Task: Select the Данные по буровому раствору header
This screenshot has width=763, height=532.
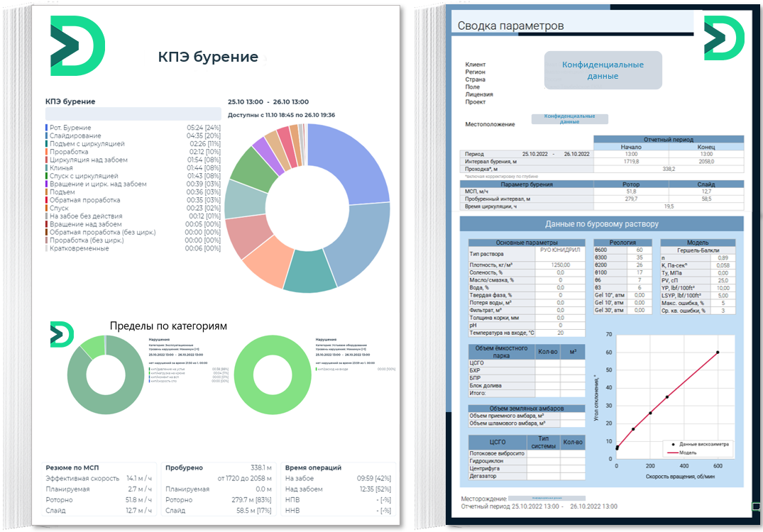Action: point(601,224)
